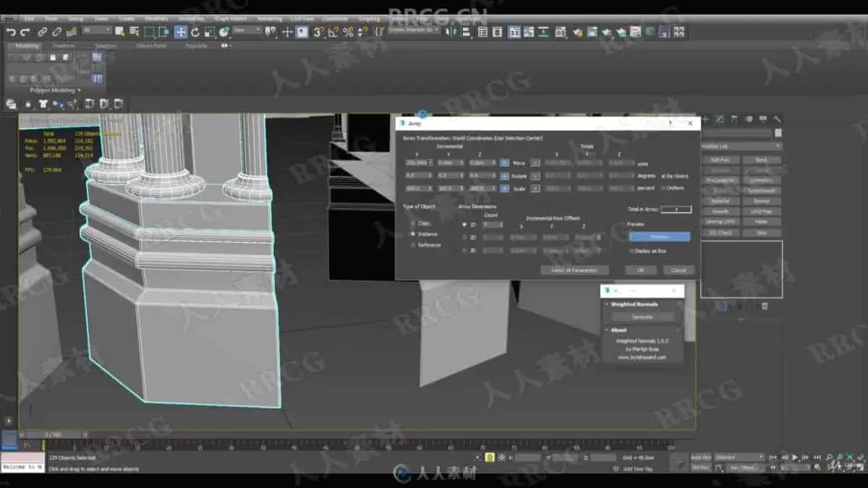Select the Select and Move tool
The width and height of the screenshot is (868, 488).
tap(181, 32)
